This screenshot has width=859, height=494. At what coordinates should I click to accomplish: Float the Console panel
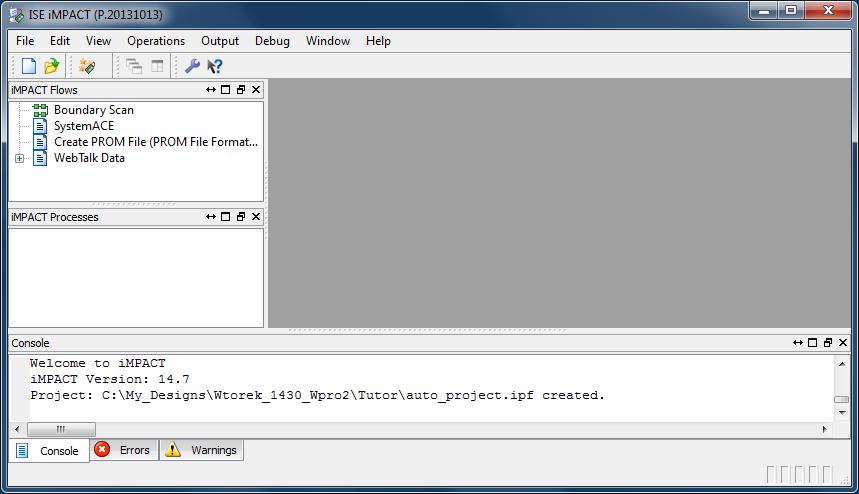[x=828, y=343]
